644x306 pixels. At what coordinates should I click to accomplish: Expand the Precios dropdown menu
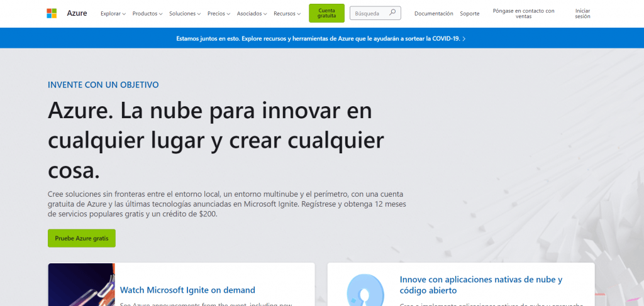pyautogui.click(x=219, y=14)
